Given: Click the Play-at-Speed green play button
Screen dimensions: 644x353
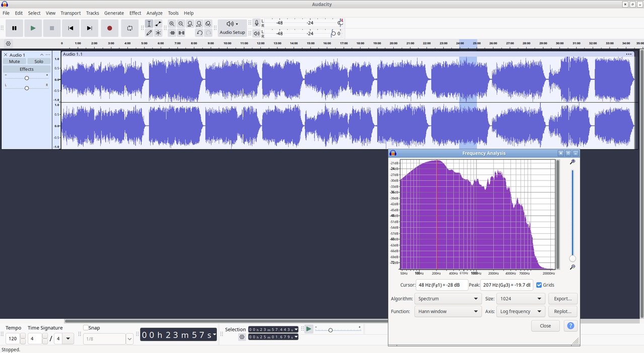Looking at the screenshot, I should click(309, 329).
